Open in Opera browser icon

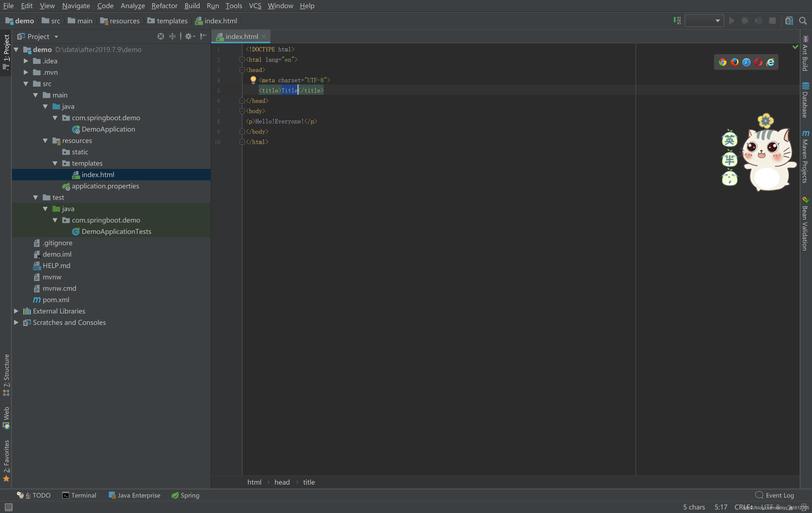point(758,62)
